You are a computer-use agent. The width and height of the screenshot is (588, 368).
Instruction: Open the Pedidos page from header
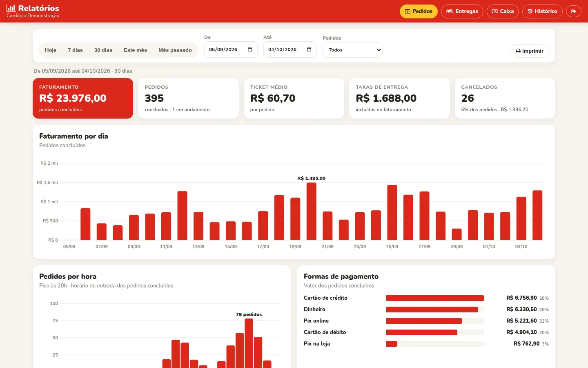(419, 11)
